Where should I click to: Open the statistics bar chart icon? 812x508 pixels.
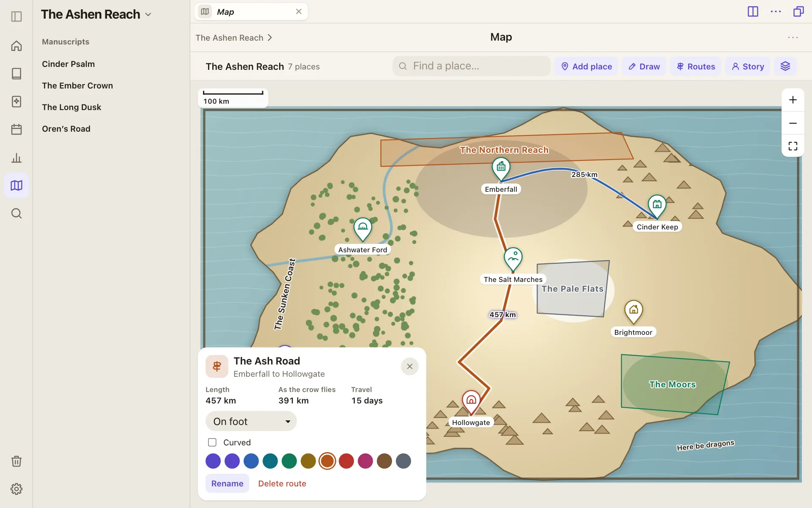[x=16, y=157]
